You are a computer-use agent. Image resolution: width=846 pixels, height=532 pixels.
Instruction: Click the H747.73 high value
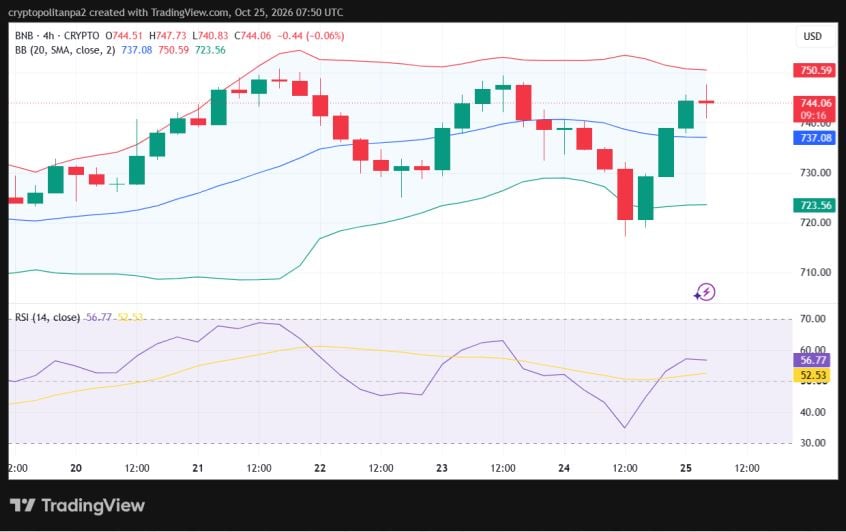168,36
